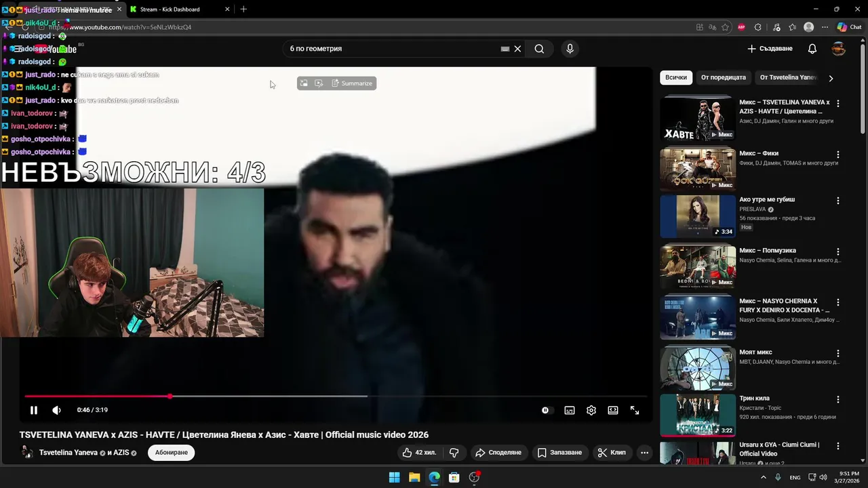Click the Запазване save button
The width and height of the screenshot is (868, 488).
coord(559,452)
